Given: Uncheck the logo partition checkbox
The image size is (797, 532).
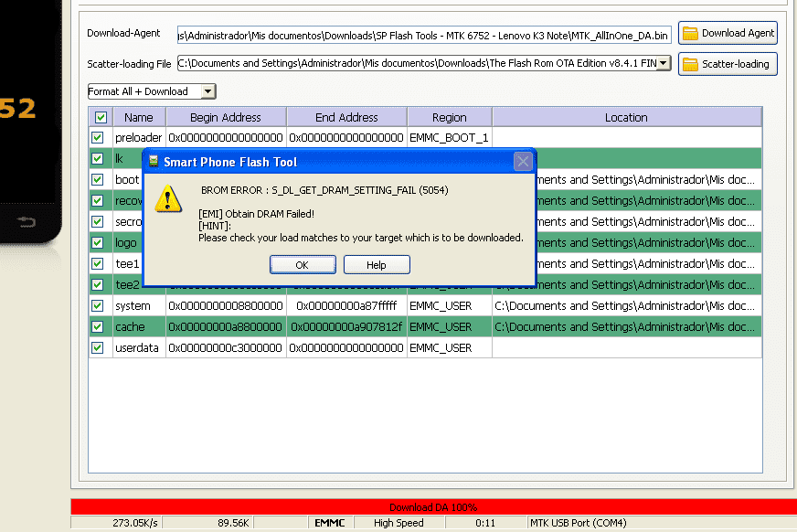Looking at the screenshot, I should pyautogui.click(x=98, y=243).
